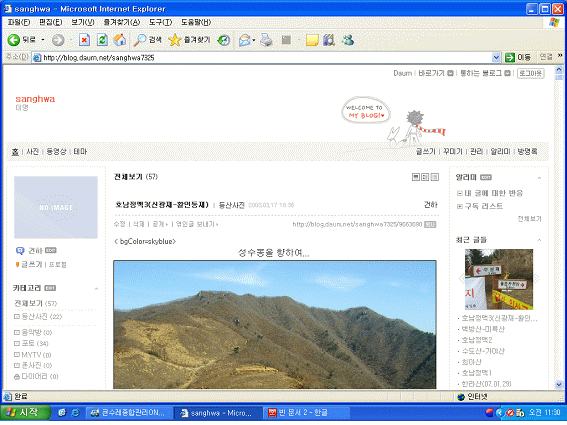
Task: Open the 도구(T) menu
Action: click(161, 22)
